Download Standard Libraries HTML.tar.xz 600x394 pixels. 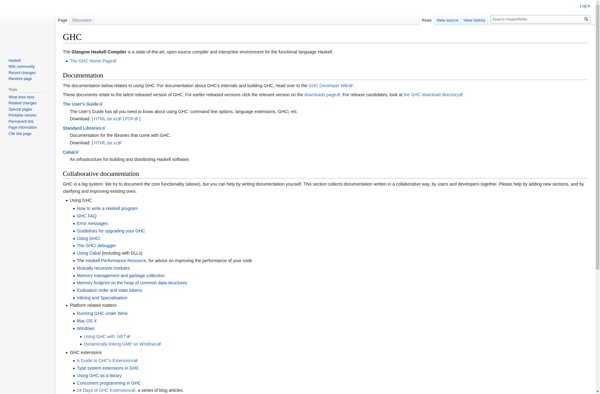point(107,143)
